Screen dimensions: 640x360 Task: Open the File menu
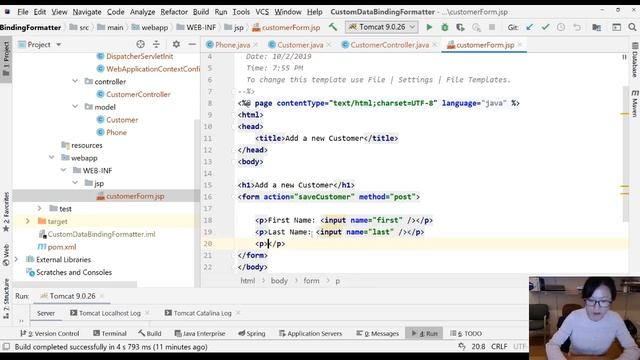[23, 12]
